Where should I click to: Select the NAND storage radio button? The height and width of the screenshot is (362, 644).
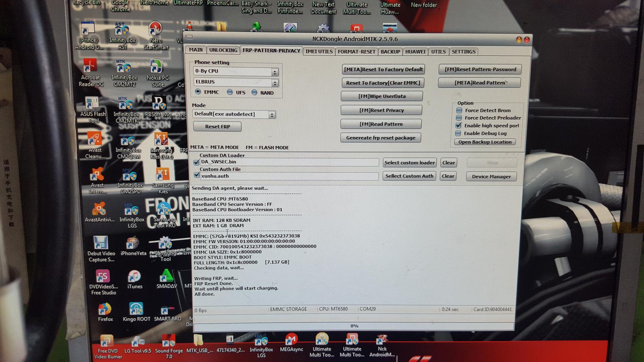point(254,93)
